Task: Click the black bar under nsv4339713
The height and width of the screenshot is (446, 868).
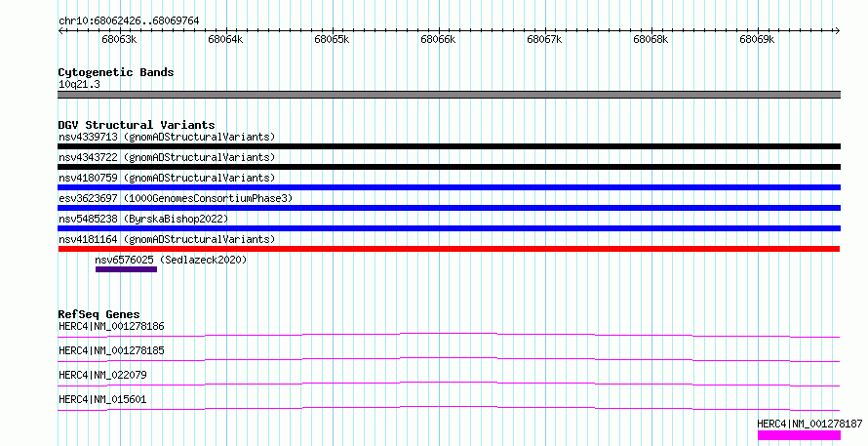Action: point(449,146)
